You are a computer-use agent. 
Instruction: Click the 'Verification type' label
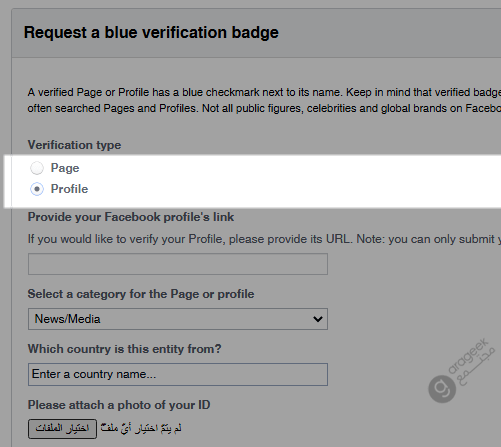pyautogui.click(x=74, y=145)
